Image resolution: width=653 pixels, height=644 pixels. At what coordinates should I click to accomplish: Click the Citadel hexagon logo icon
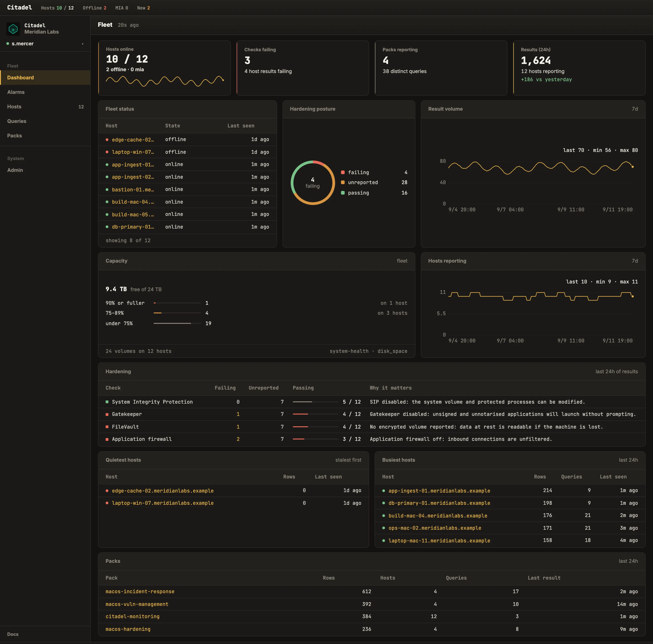click(x=13, y=29)
